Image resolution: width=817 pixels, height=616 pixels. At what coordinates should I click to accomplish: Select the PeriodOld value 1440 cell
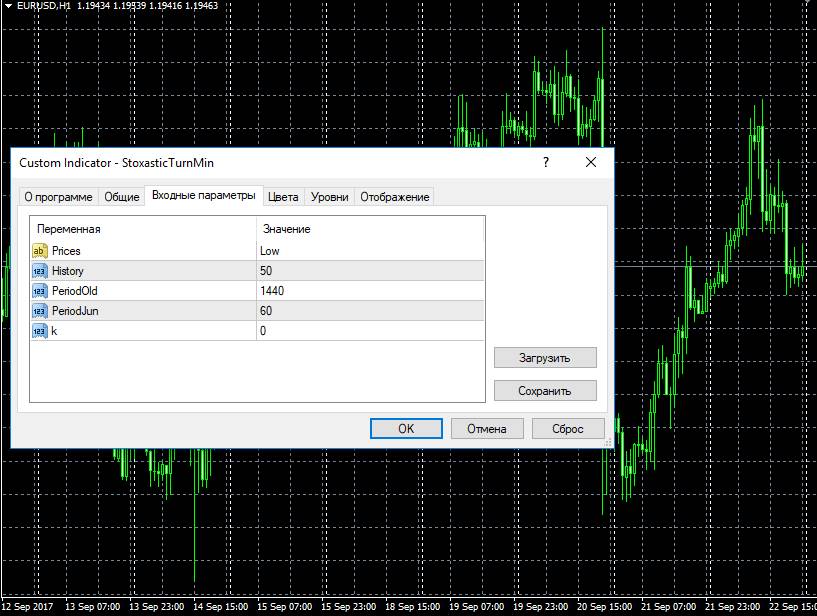click(370, 291)
